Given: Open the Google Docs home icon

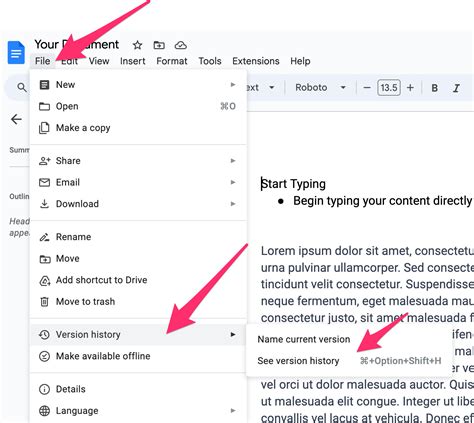Looking at the screenshot, I should (16, 52).
